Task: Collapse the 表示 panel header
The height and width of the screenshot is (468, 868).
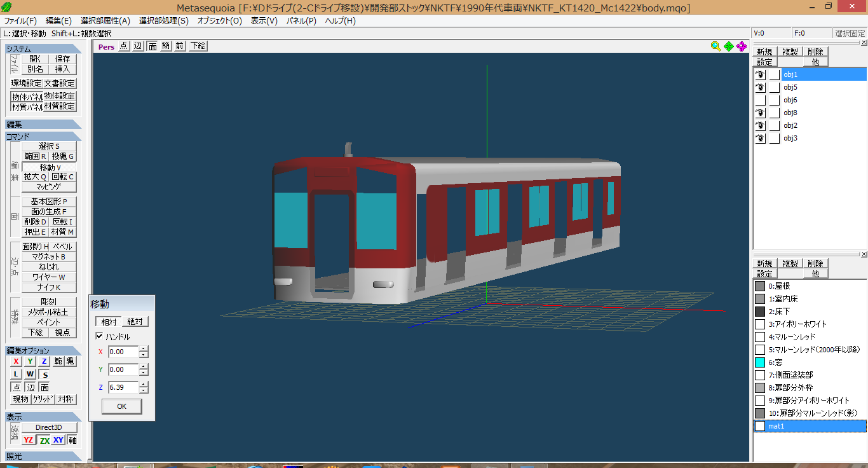Action: click(x=43, y=417)
